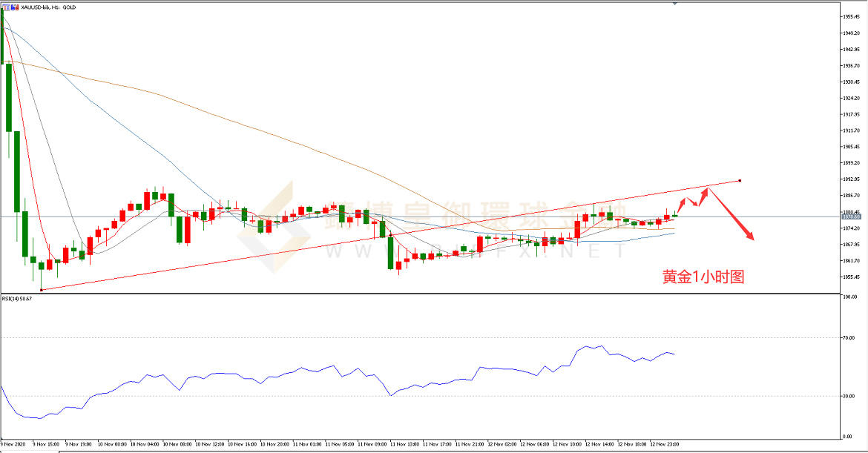Click the chart shift triangle marker at top
This screenshot has height=453, width=868.
[674, 4]
